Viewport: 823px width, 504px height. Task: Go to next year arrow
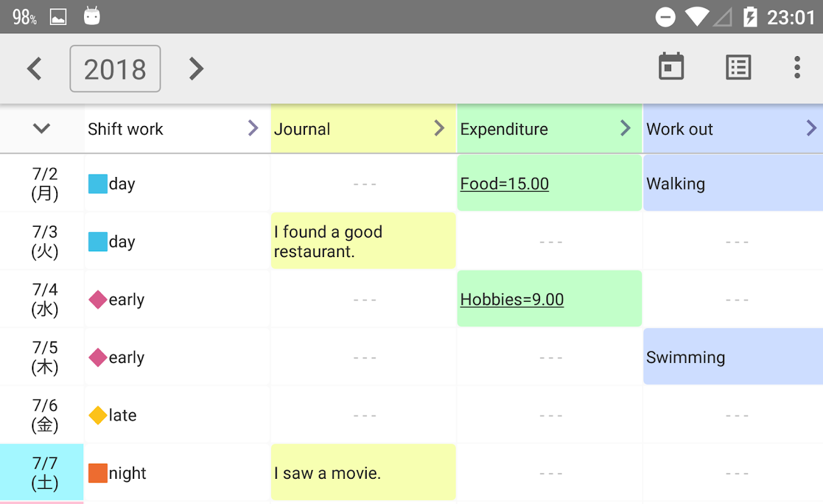(196, 69)
